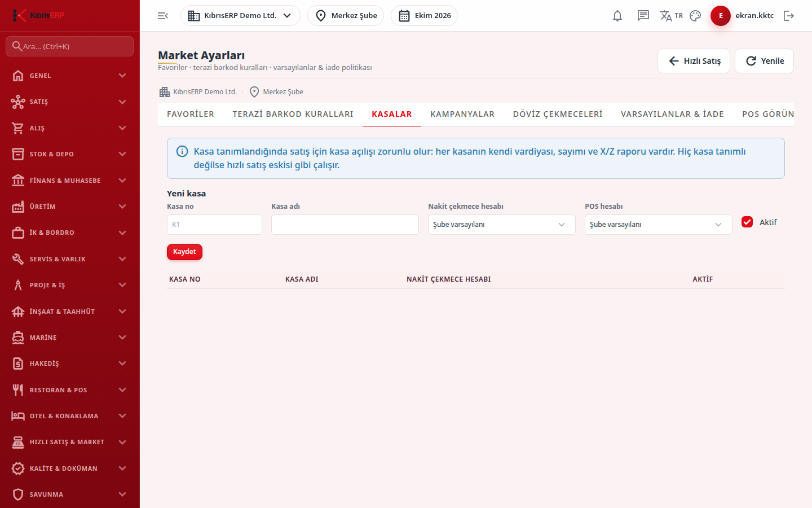The height and width of the screenshot is (508, 812).
Task: Open the GENEL home icon
Action: [18, 76]
